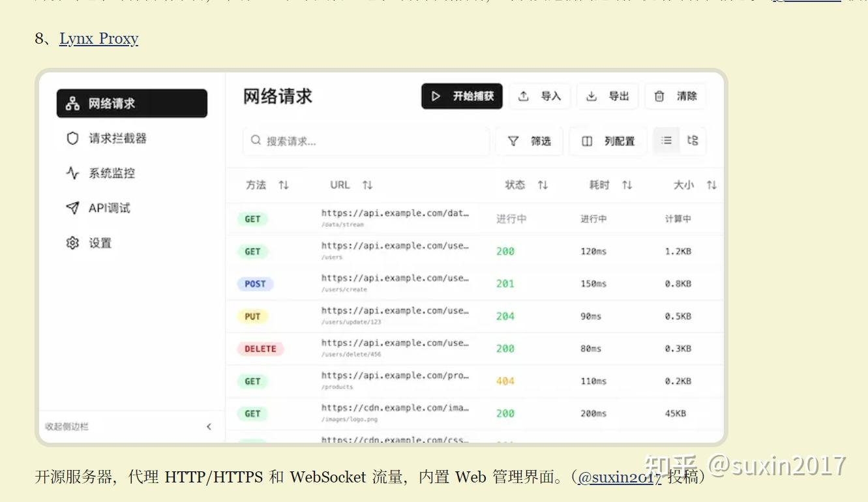Select the API调试 paper-plane icon
Screen dimensions: 868x502
[72, 207]
